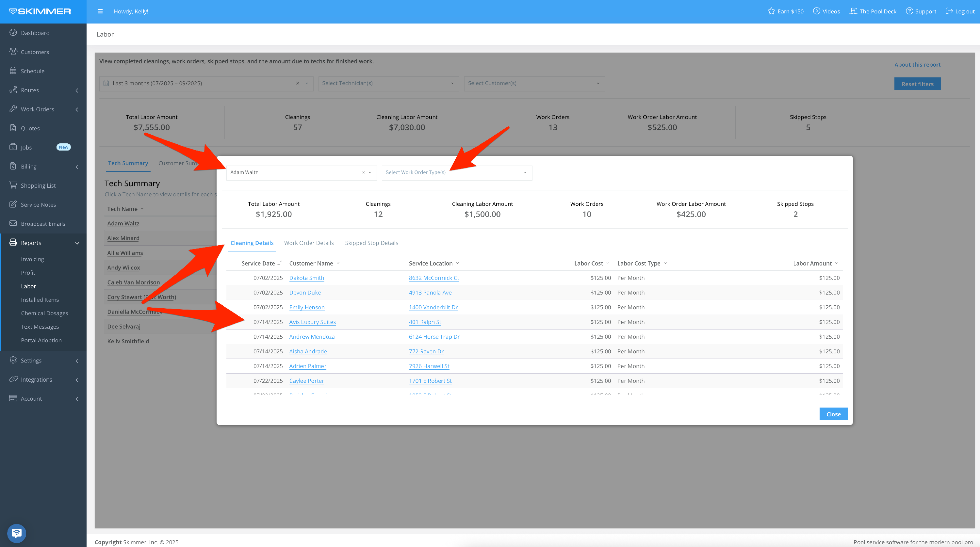Click the Videos play icon
Viewport: 980px width, 547px height.
click(x=816, y=11)
